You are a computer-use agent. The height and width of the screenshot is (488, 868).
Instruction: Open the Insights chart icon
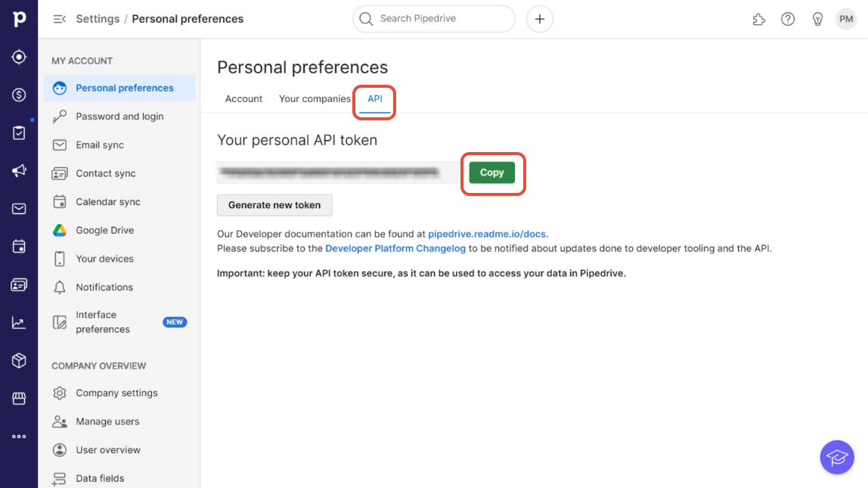(19, 323)
